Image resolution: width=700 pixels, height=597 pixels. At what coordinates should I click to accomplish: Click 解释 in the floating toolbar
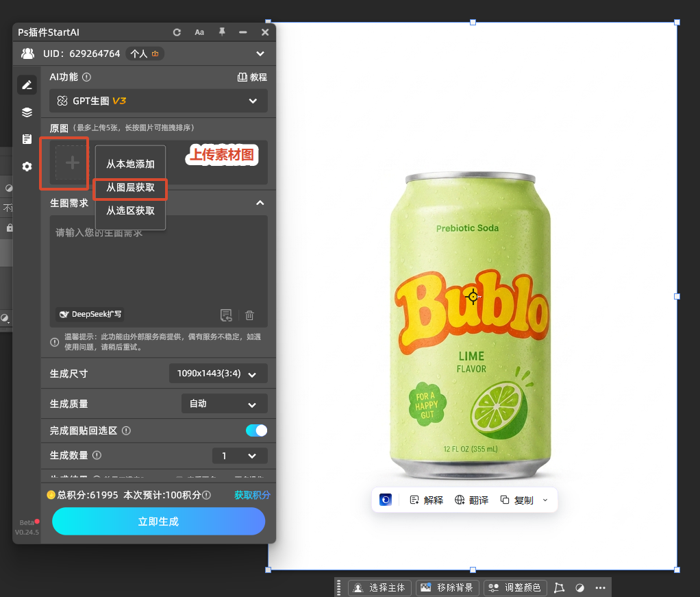tap(426, 500)
